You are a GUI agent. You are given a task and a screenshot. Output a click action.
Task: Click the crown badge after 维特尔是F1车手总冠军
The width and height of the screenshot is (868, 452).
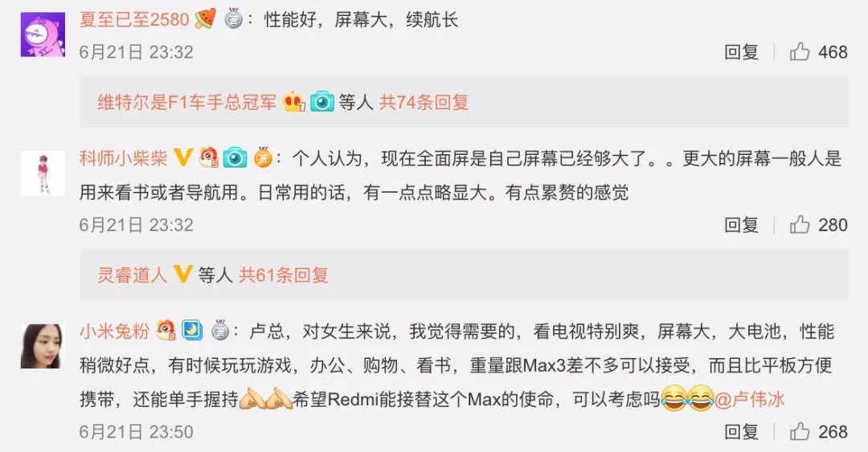(294, 102)
